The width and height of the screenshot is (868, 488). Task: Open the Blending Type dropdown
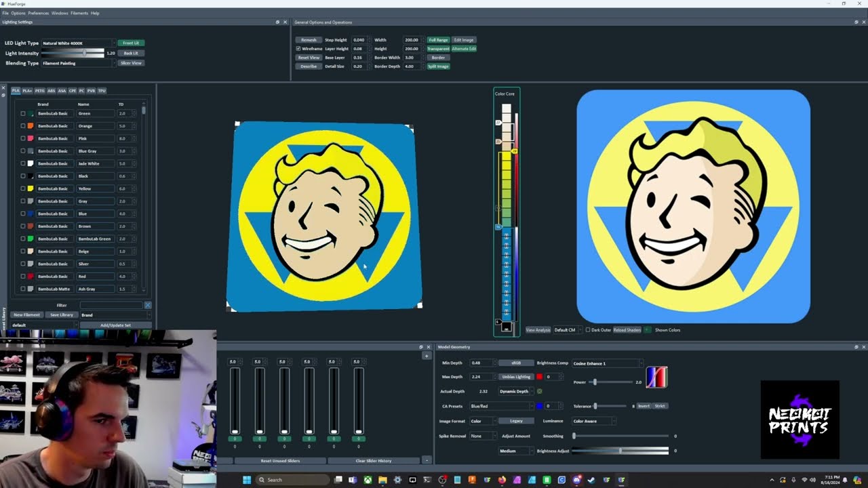[x=78, y=63]
